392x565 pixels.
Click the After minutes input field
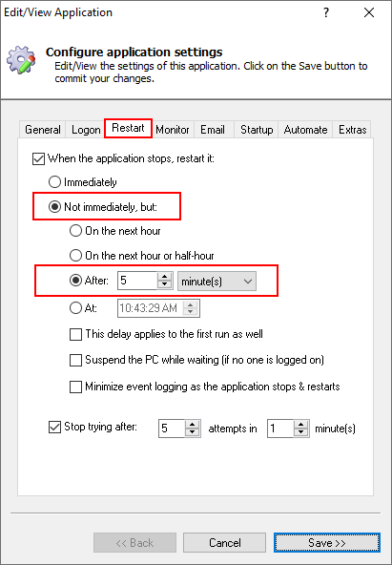pyautogui.click(x=137, y=281)
